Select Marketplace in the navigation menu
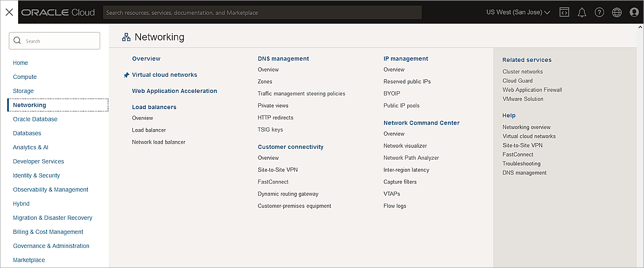This screenshot has width=644, height=268. 29,260
